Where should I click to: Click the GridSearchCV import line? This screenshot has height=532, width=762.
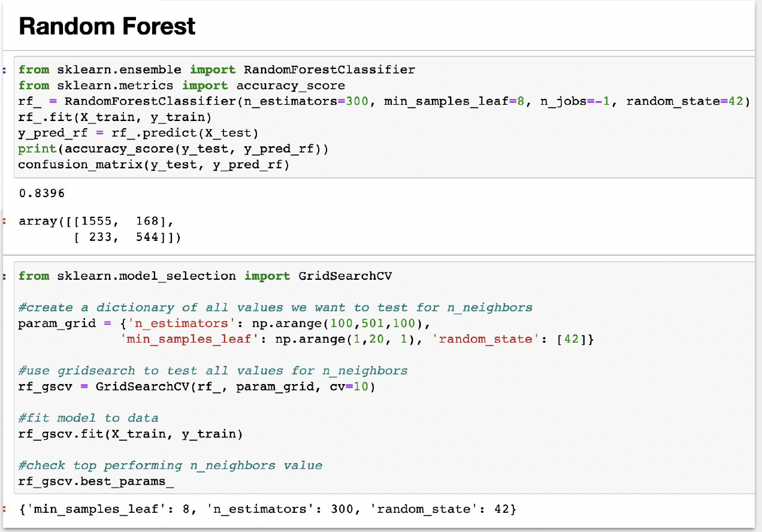coord(205,276)
